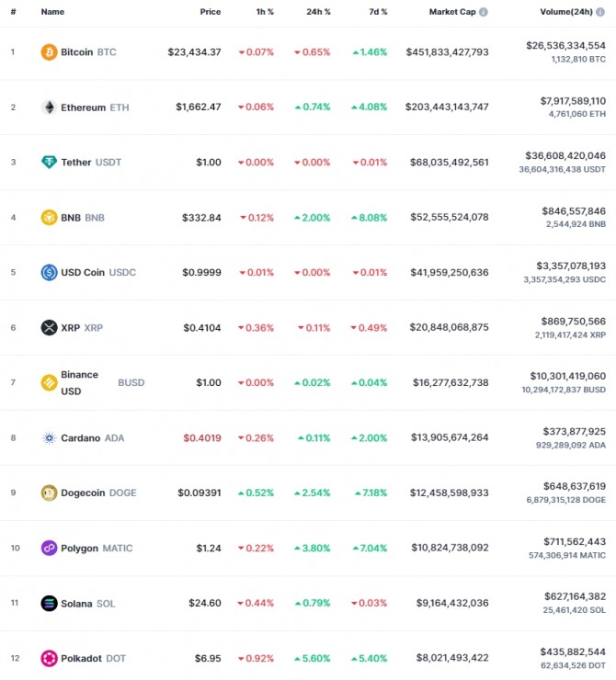Click the XRP black logo icon

tap(49, 327)
